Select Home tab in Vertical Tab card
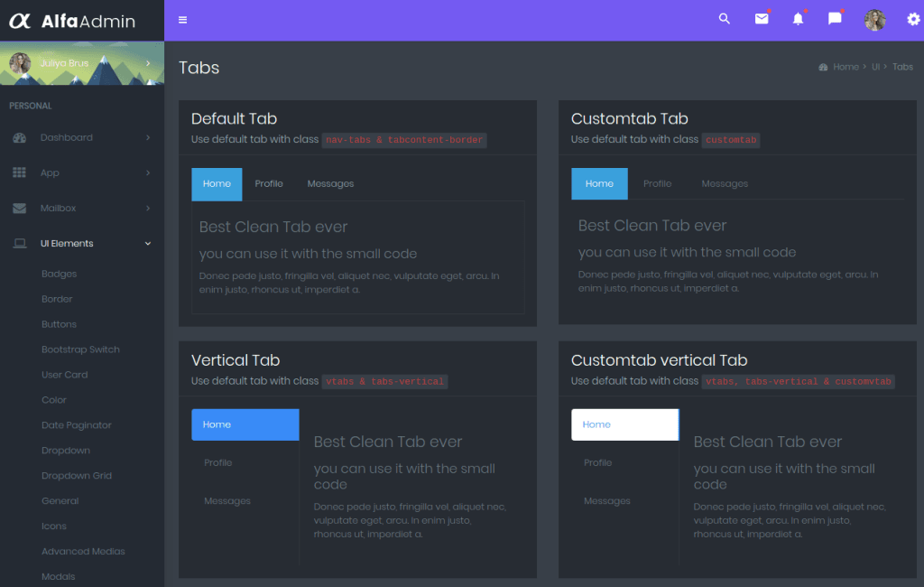 [245, 424]
